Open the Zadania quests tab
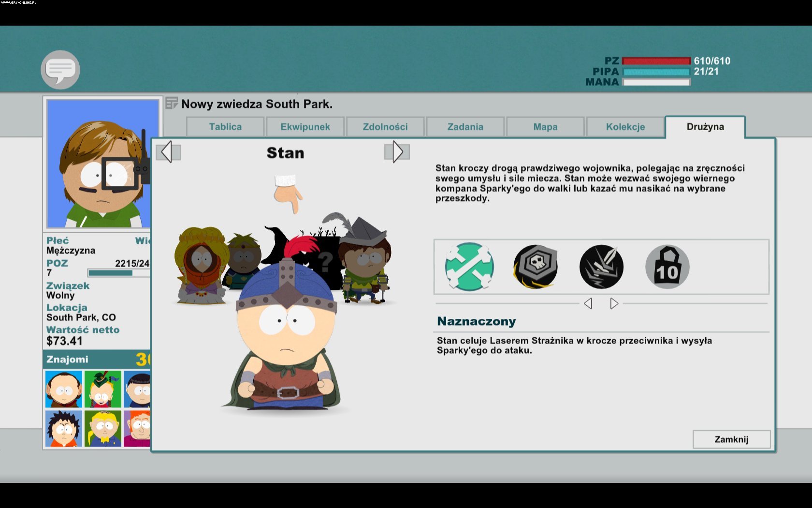The width and height of the screenshot is (812, 508). [x=465, y=127]
